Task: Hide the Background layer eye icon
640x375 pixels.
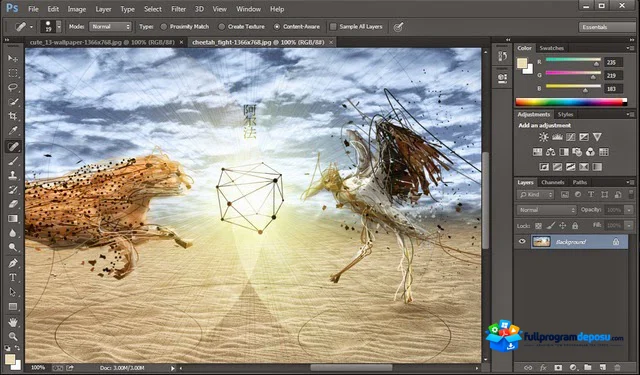Action: tap(522, 242)
